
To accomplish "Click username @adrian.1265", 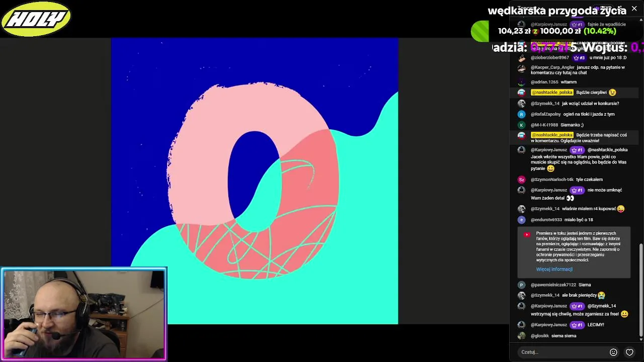I will tap(544, 82).
